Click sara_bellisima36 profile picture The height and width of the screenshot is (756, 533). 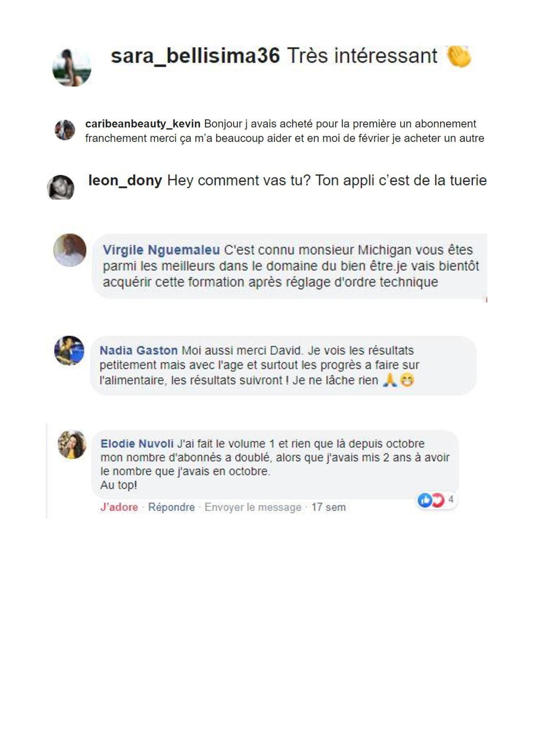pyautogui.click(x=72, y=68)
